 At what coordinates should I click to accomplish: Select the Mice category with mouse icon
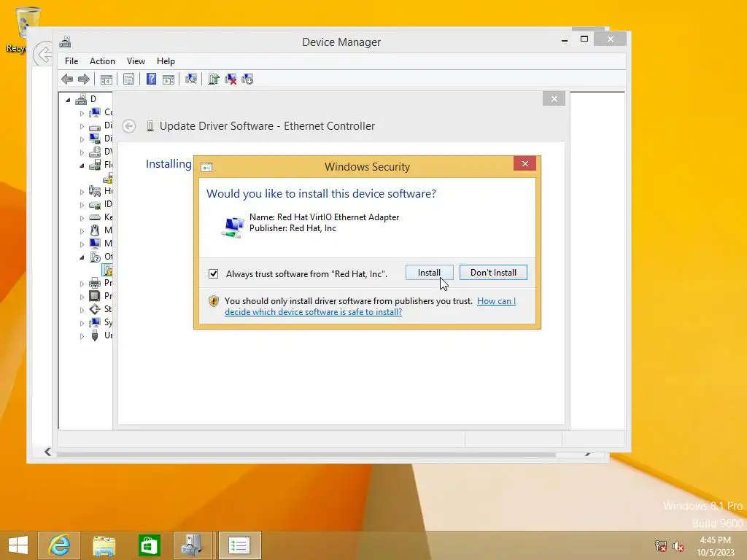pyautogui.click(x=101, y=230)
